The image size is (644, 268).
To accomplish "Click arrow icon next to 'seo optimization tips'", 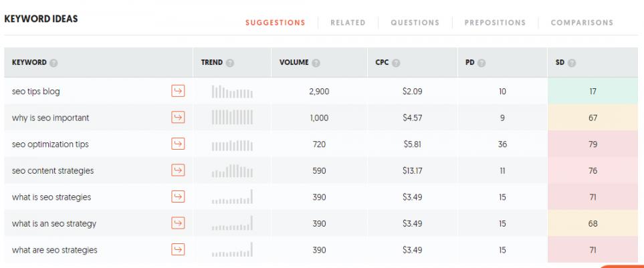I will pyautogui.click(x=178, y=144).
